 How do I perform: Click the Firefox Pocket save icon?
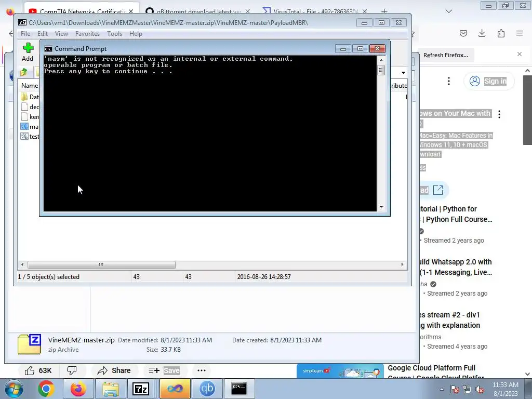click(463, 33)
